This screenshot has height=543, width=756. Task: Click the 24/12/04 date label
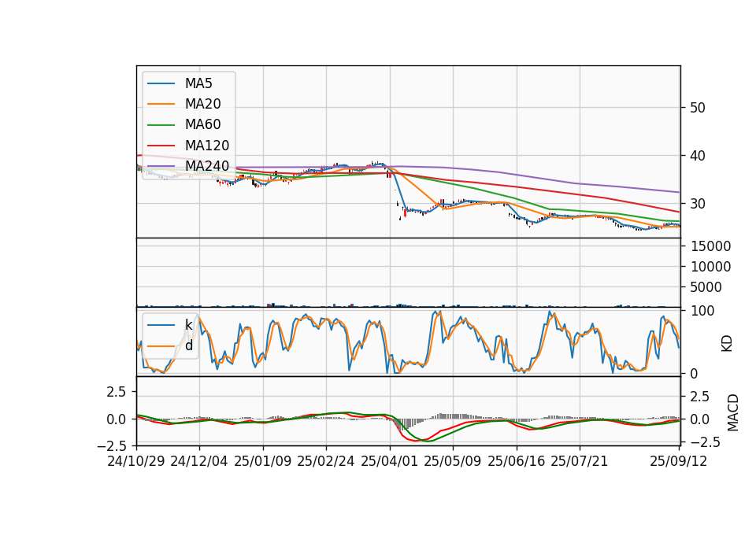[199, 461]
